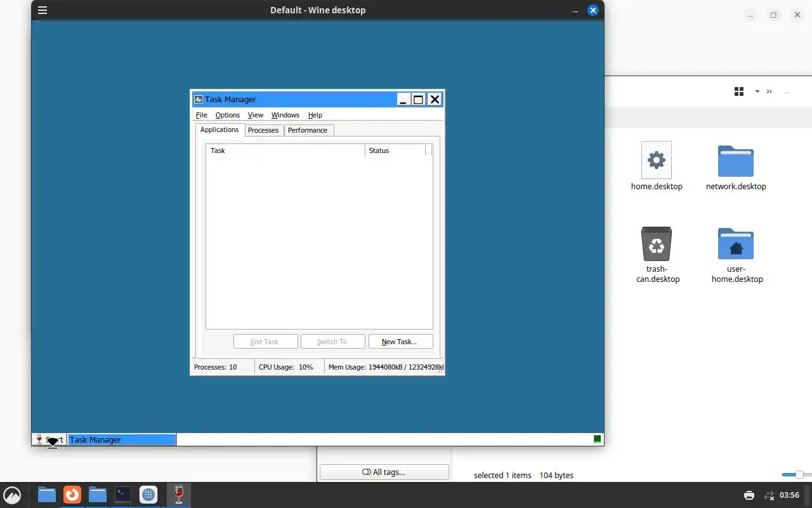The height and width of the screenshot is (508, 812).
Task: Minimize the Wine desktop window
Action: [x=575, y=10]
